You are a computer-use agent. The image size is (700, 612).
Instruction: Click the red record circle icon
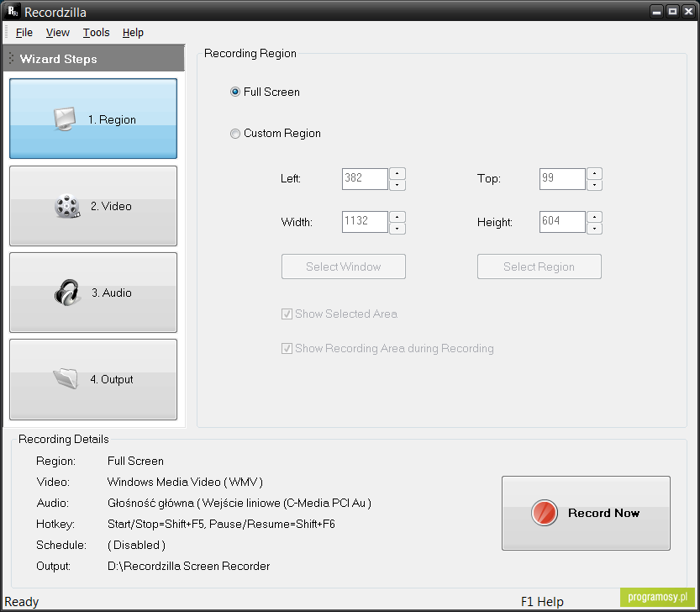coord(545,513)
